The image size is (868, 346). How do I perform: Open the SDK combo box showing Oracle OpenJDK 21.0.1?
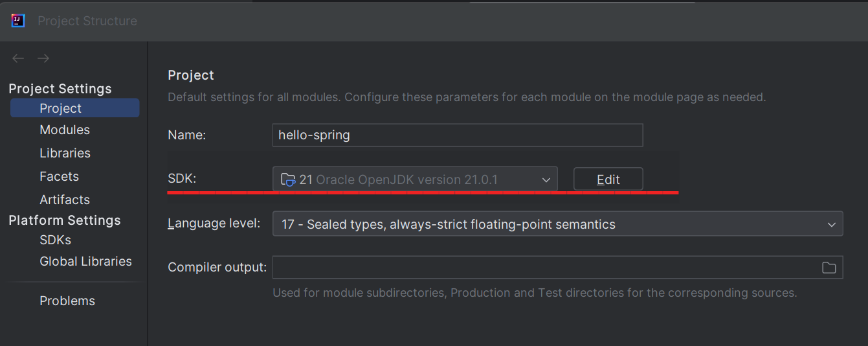[x=415, y=179]
